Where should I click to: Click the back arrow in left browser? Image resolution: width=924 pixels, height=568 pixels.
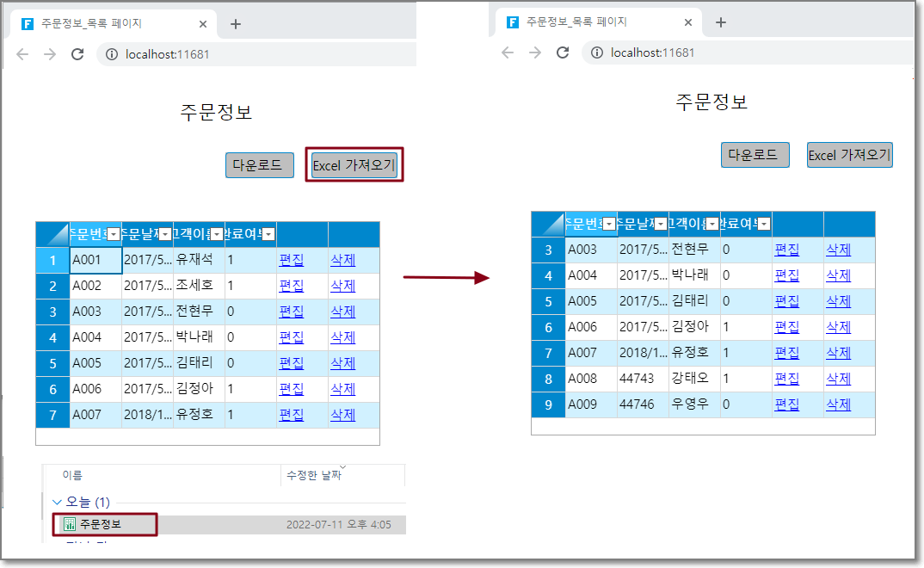22,54
